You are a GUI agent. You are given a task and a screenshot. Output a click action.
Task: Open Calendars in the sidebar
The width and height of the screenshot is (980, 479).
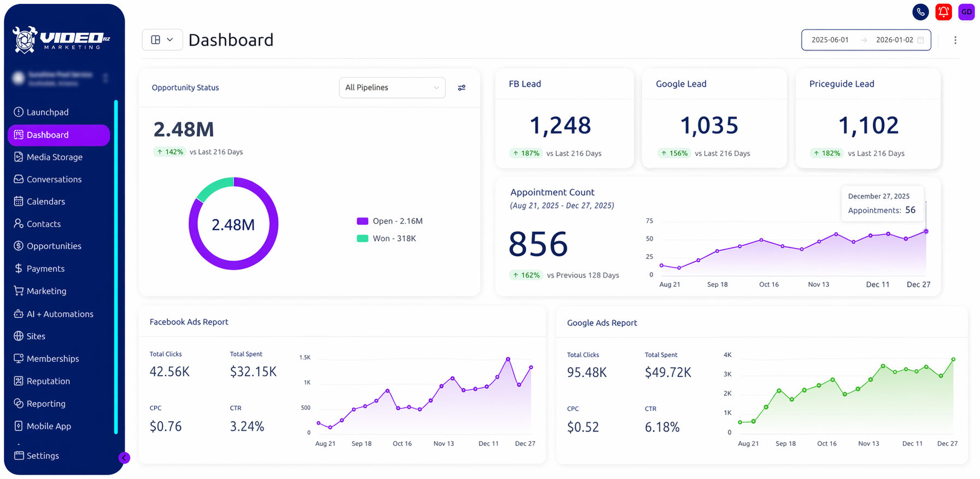(x=59, y=202)
